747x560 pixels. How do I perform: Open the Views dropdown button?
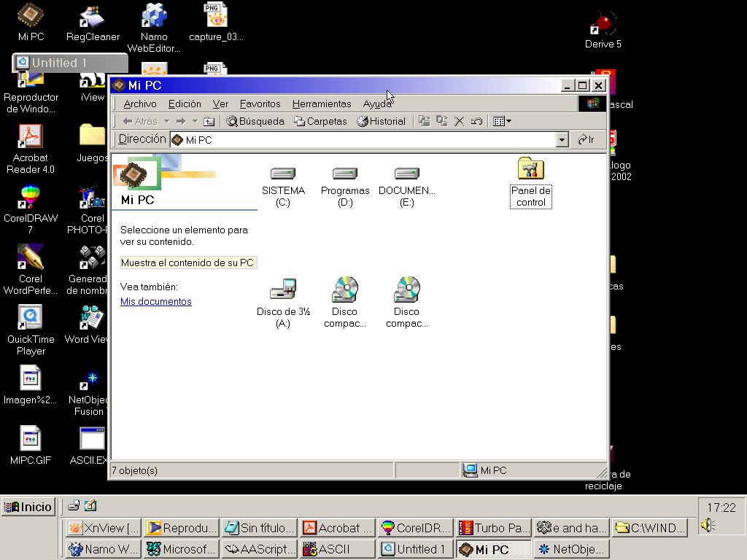[502, 122]
